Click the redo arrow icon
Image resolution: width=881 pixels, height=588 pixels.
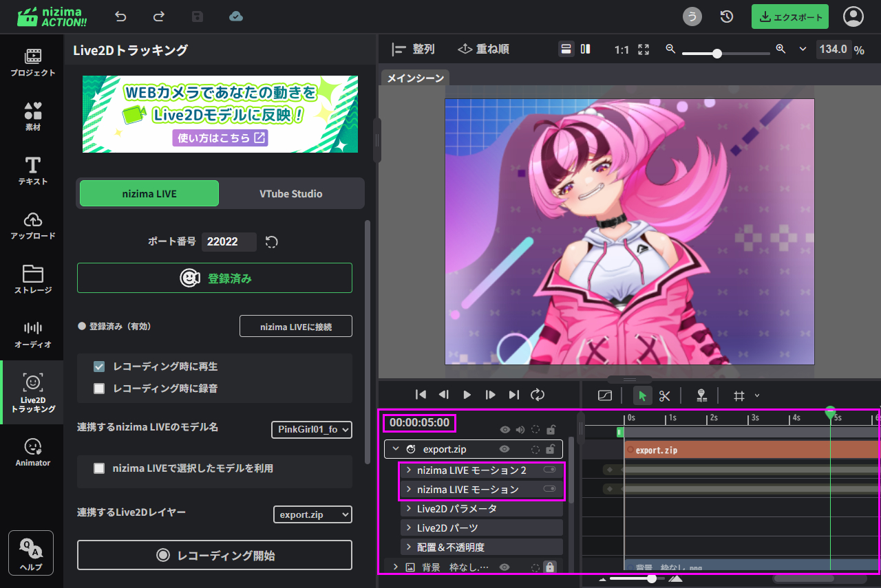coord(159,17)
